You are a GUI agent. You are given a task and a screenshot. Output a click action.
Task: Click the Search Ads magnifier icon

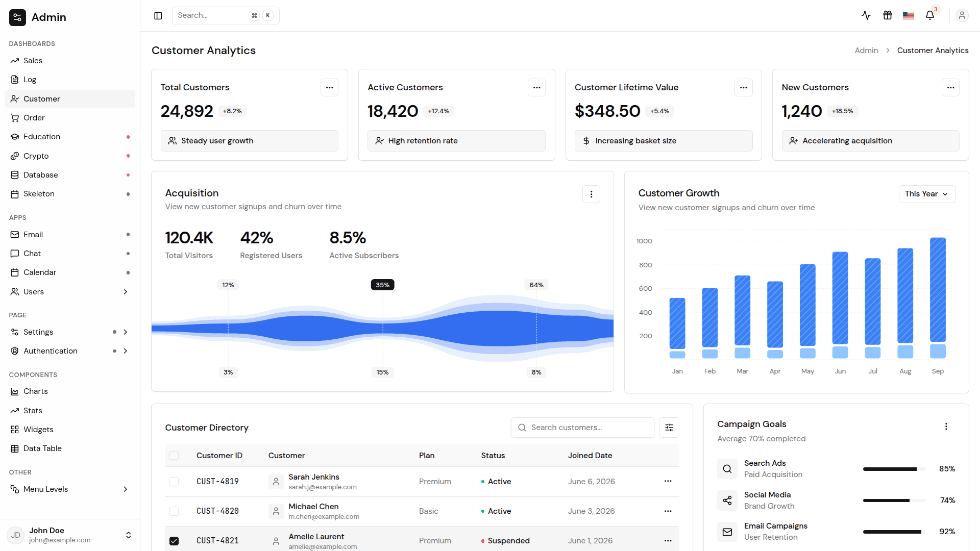coord(727,469)
